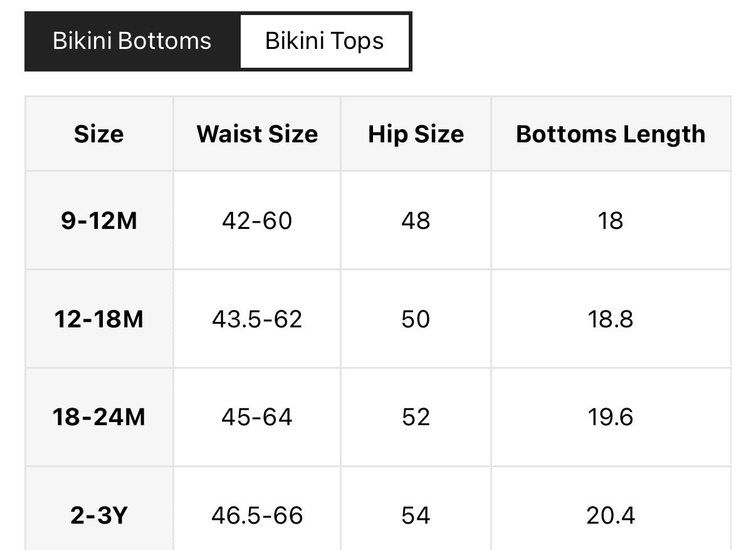This screenshot has width=756, height=550.
Task: Select the Bikini Bottoms tab
Action: pos(132,41)
